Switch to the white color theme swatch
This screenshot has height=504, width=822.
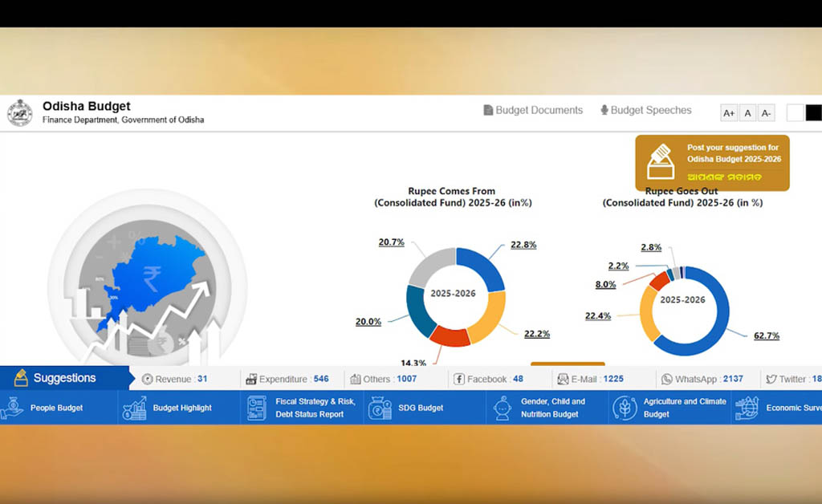(795, 113)
